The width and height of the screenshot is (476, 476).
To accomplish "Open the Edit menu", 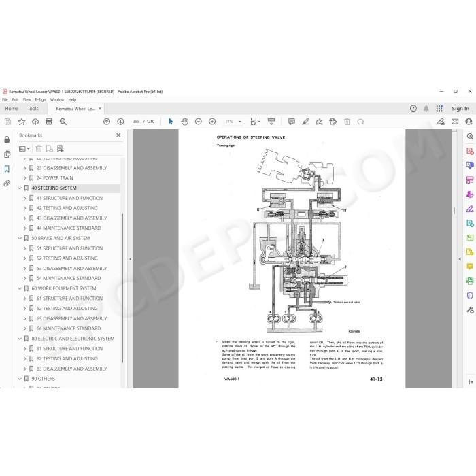I will (15, 99).
